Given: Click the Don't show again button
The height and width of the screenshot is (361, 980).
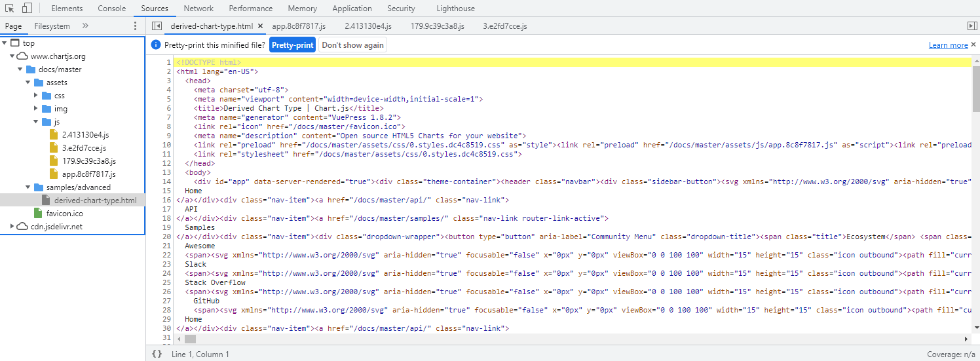Looking at the screenshot, I should [352, 45].
